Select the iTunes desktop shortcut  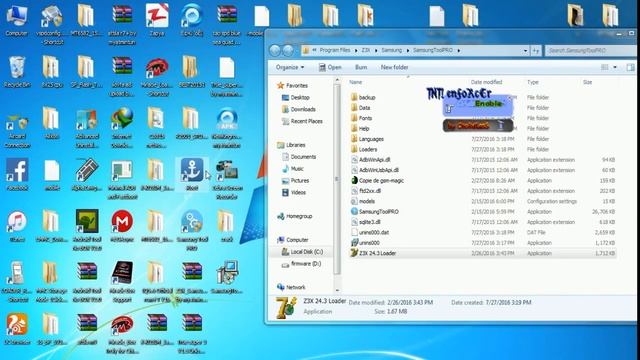(x=17, y=226)
